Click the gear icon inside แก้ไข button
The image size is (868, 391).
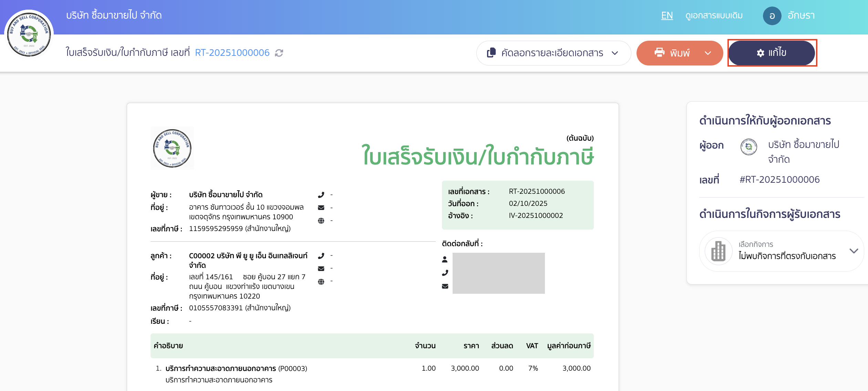click(x=761, y=53)
